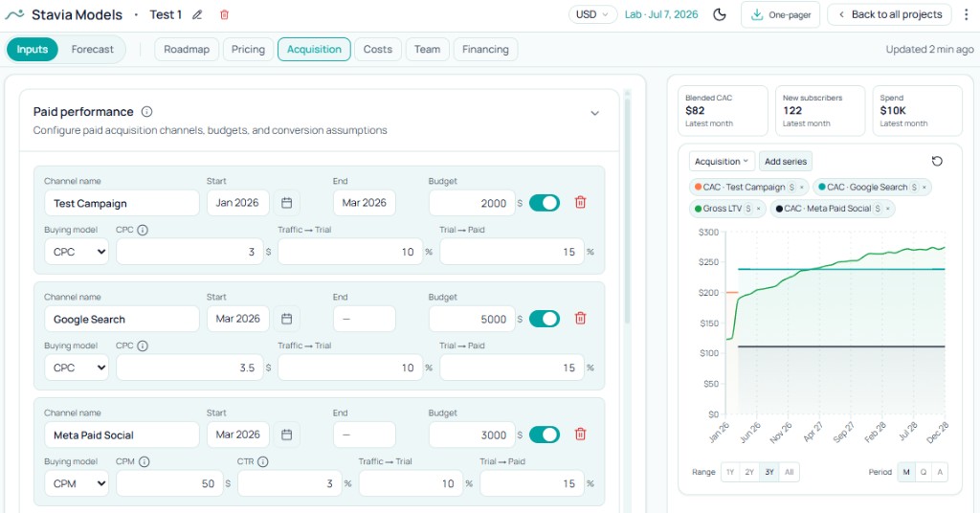The image size is (980, 513).
Task: Set chart period to annual A
Action: (x=940, y=472)
